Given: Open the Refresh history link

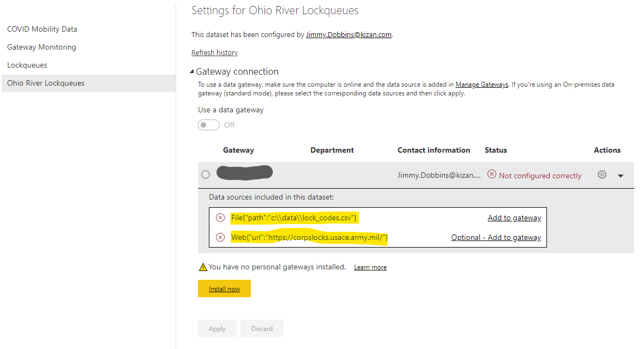Looking at the screenshot, I should (214, 53).
